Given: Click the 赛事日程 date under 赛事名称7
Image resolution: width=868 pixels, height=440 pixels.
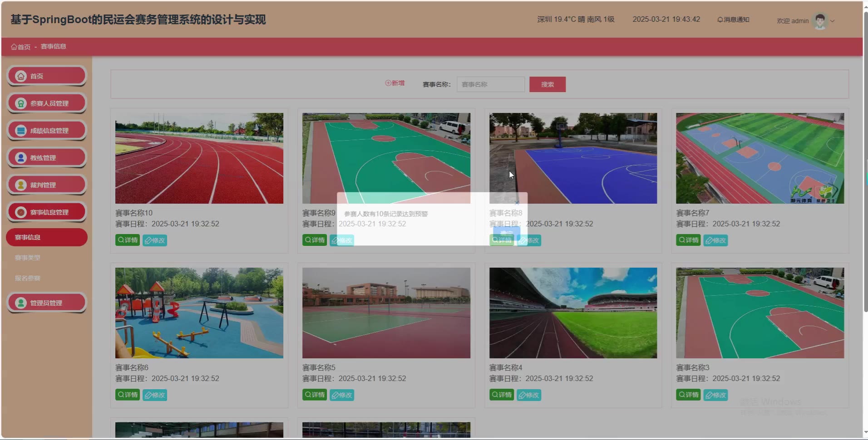Looking at the screenshot, I should tap(728, 224).
